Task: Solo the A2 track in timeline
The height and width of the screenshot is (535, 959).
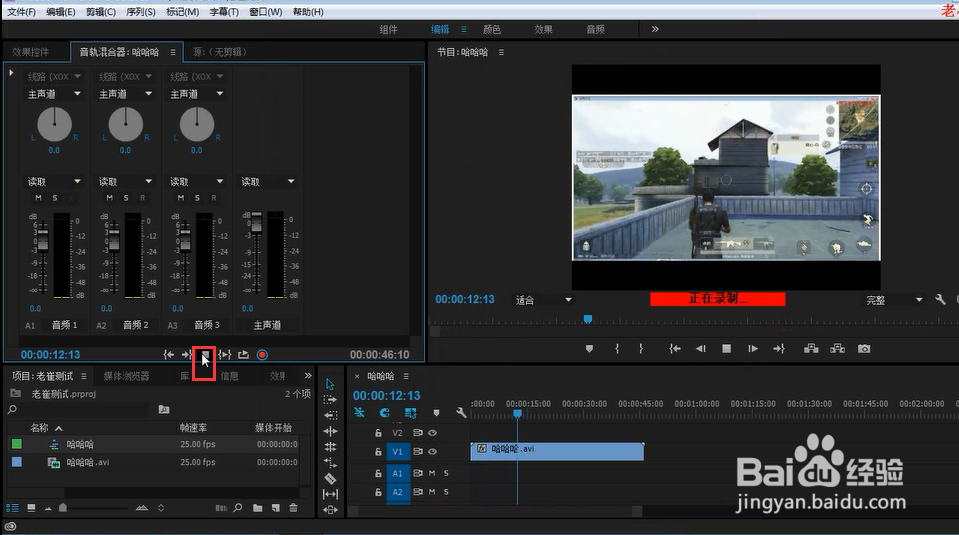Action: pos(446,492)
